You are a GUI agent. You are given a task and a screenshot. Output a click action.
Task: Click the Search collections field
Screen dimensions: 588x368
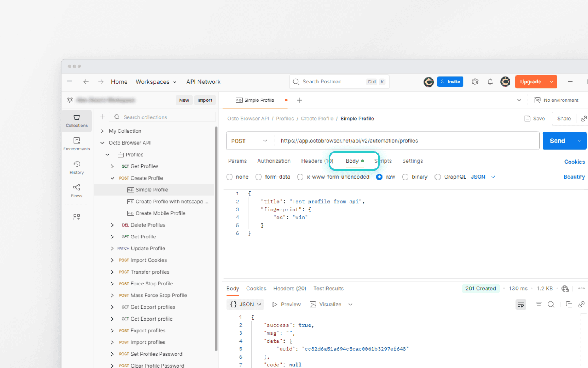coord(163,117)
